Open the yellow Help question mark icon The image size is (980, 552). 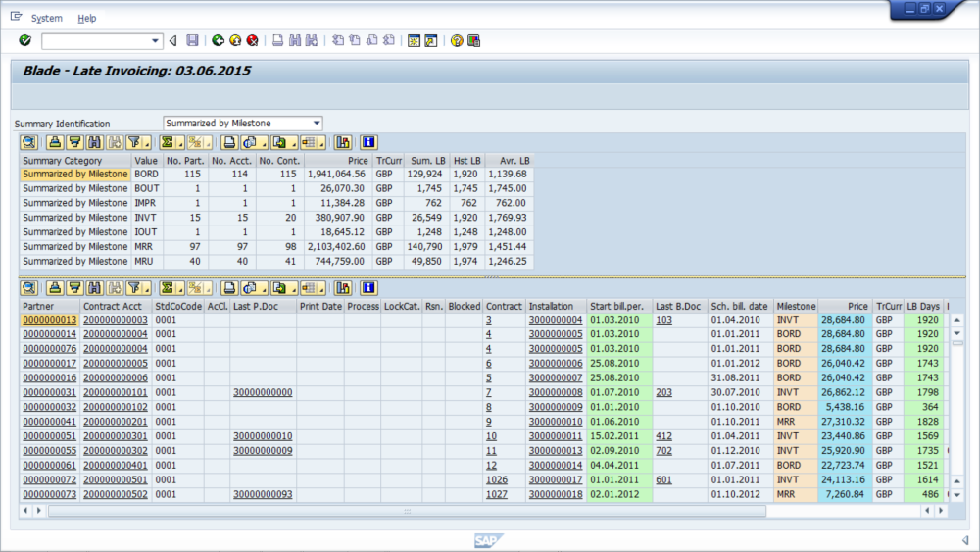coord(457,40)
